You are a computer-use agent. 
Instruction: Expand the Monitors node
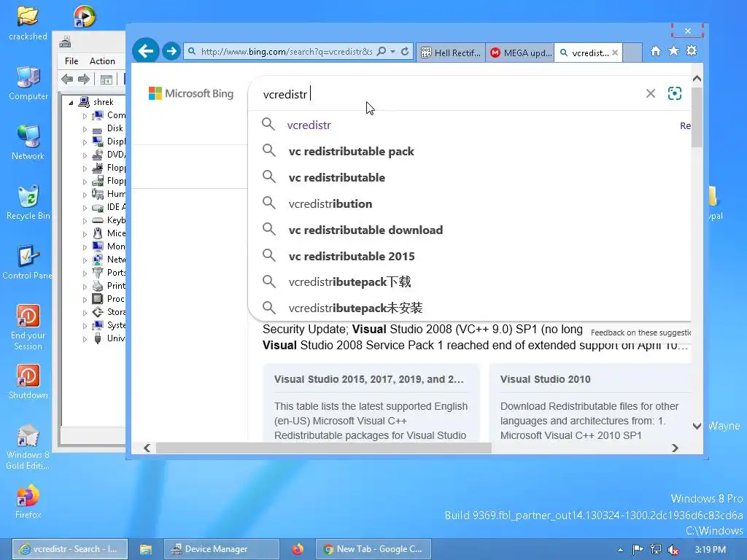(85, 247)
